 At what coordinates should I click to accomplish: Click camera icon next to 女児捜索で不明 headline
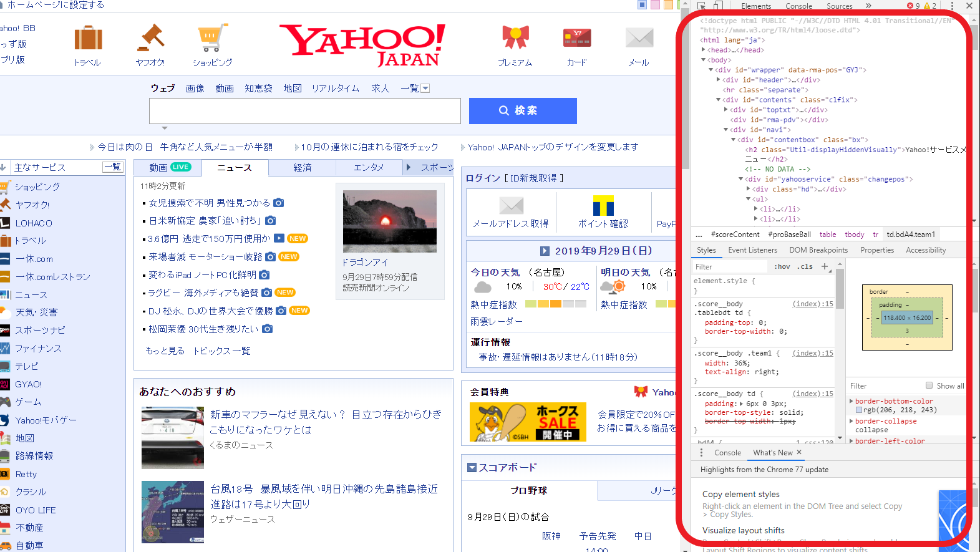click(279, 203)
